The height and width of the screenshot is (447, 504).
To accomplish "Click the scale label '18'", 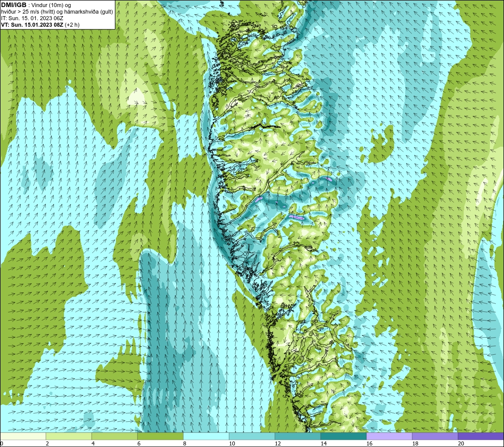I will point(415,444).
